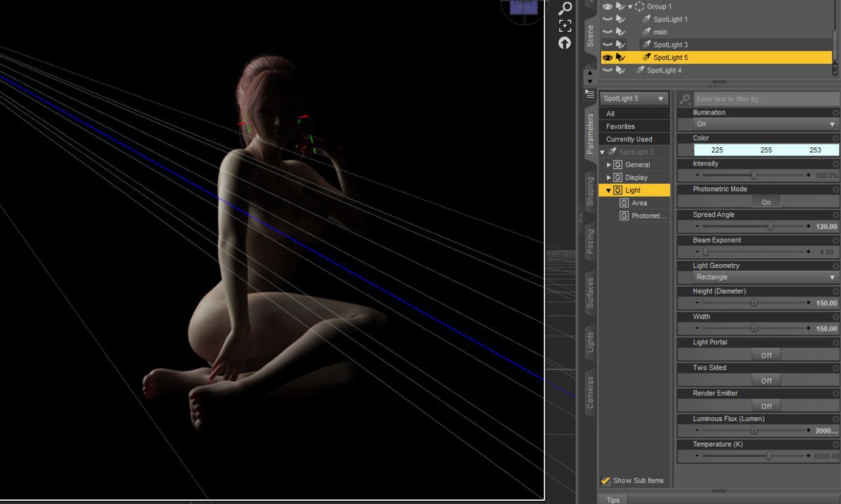Viewport: 841px width, 504px height.
Task: Click the Parameters pane options menu icon
Action: [590, 95]
